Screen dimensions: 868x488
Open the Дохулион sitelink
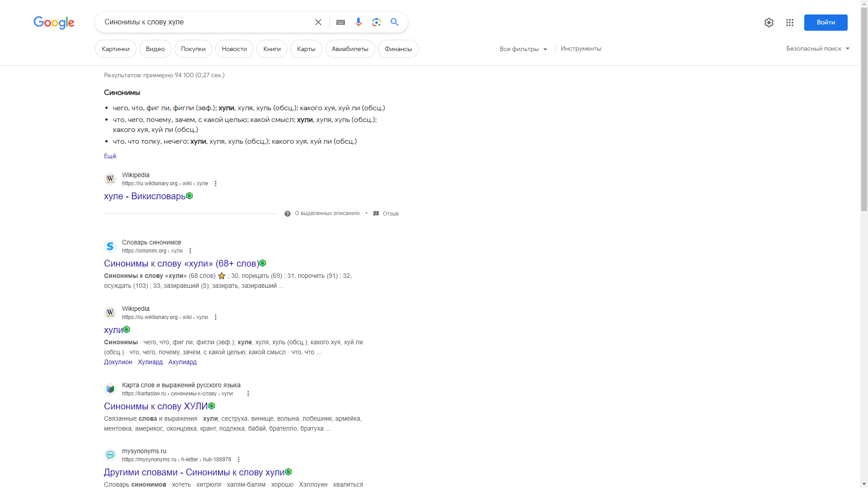tap(118, 362)
